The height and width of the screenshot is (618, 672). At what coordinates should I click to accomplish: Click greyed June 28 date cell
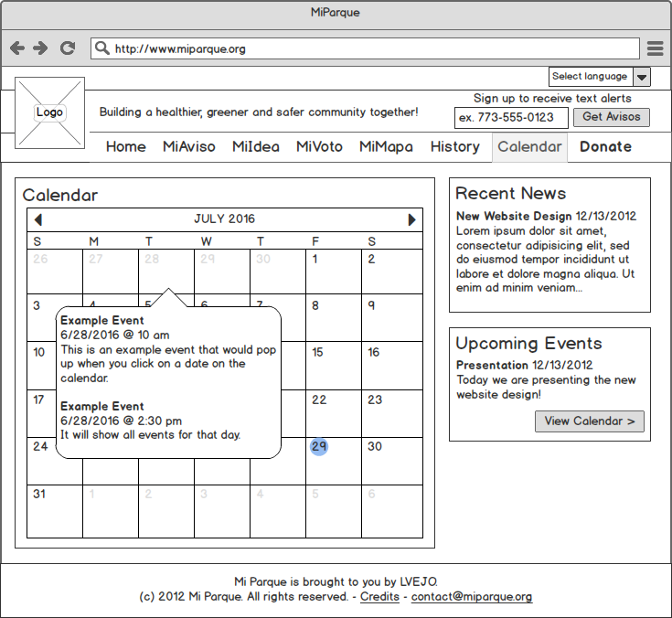pos(165,272)
